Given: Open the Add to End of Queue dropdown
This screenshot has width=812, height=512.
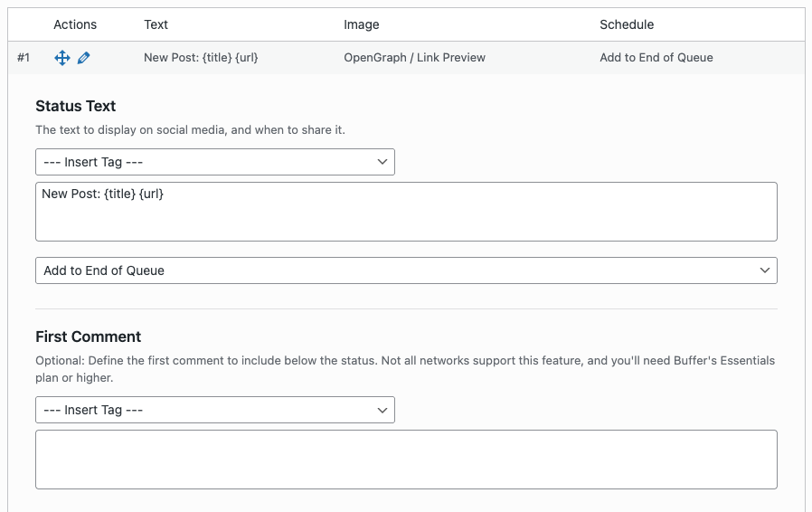Looking at the screenshot, I should (x=406, y=270).
